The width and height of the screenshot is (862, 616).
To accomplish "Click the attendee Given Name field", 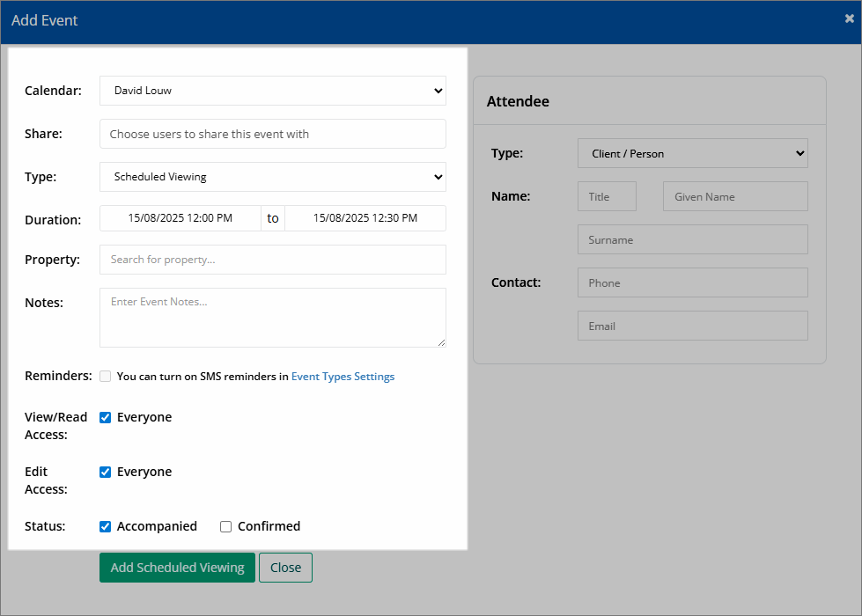I will 735,196.
